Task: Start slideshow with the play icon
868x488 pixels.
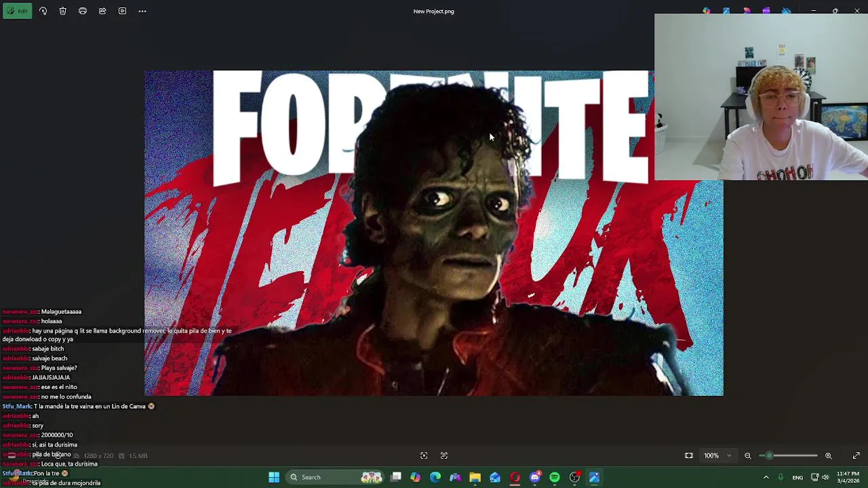Action: coord(122,11)
